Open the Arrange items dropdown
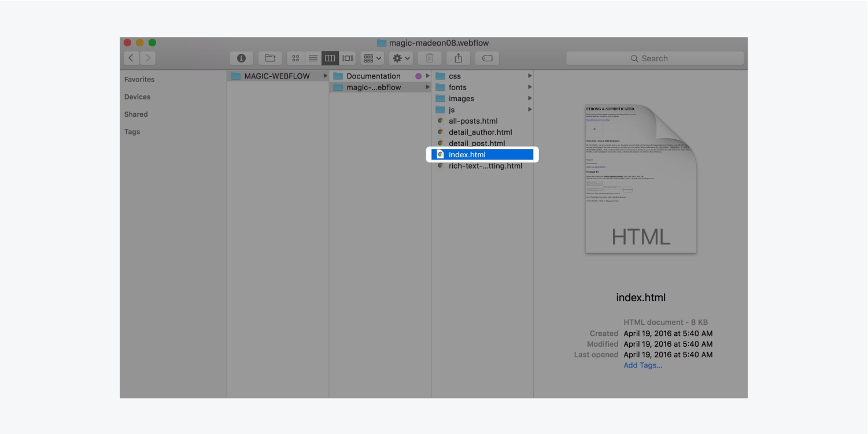 tap(372, 58)
